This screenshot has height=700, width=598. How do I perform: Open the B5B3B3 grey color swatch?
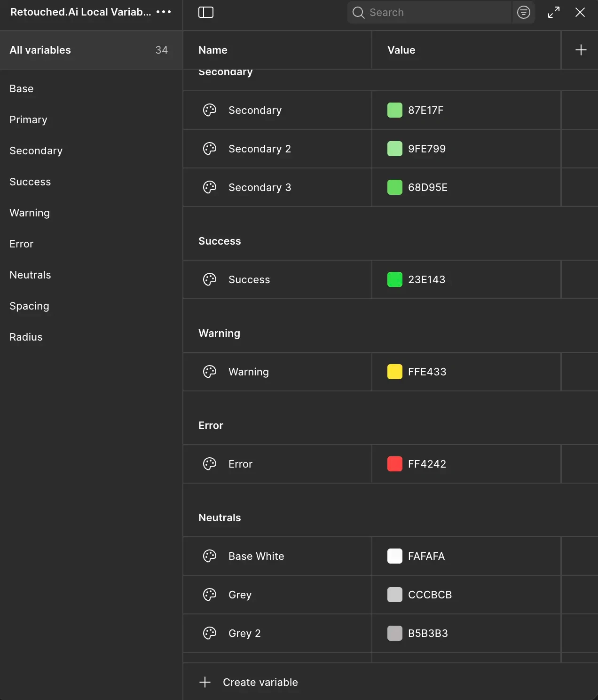(395, 633)
